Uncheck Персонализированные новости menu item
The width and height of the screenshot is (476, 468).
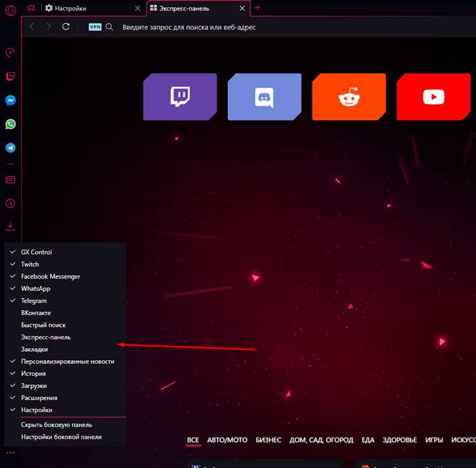click(x=65, y=361)
